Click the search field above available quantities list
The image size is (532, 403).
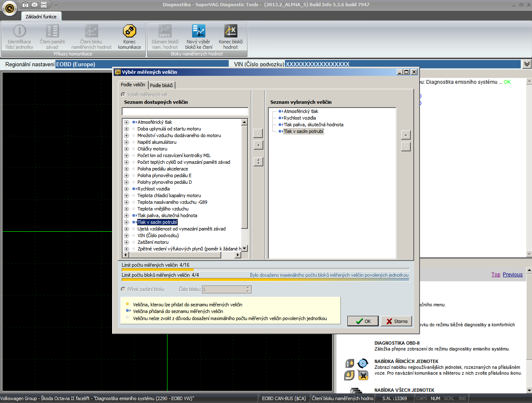185,111
